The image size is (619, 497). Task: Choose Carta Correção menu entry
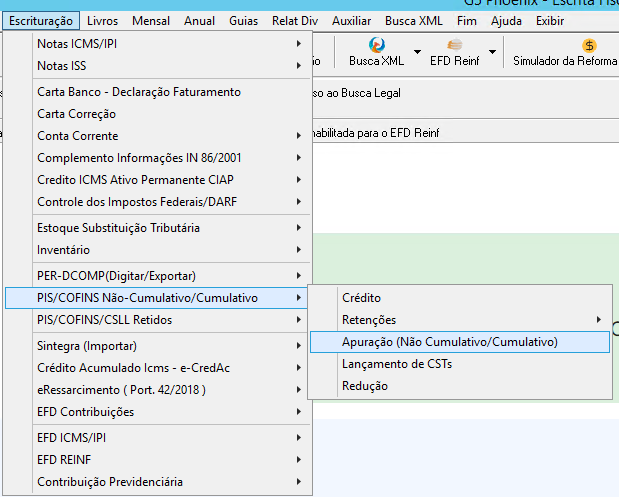tap(158, 114)
